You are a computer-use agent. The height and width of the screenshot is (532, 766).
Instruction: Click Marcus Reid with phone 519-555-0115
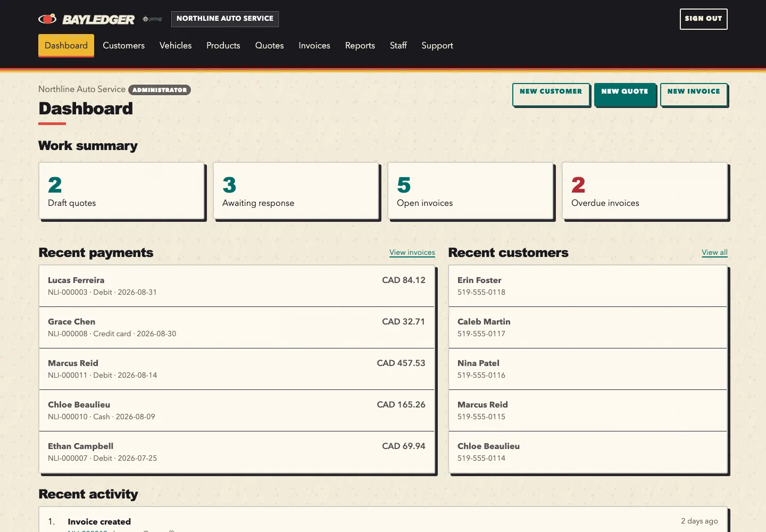coord(588,411)
